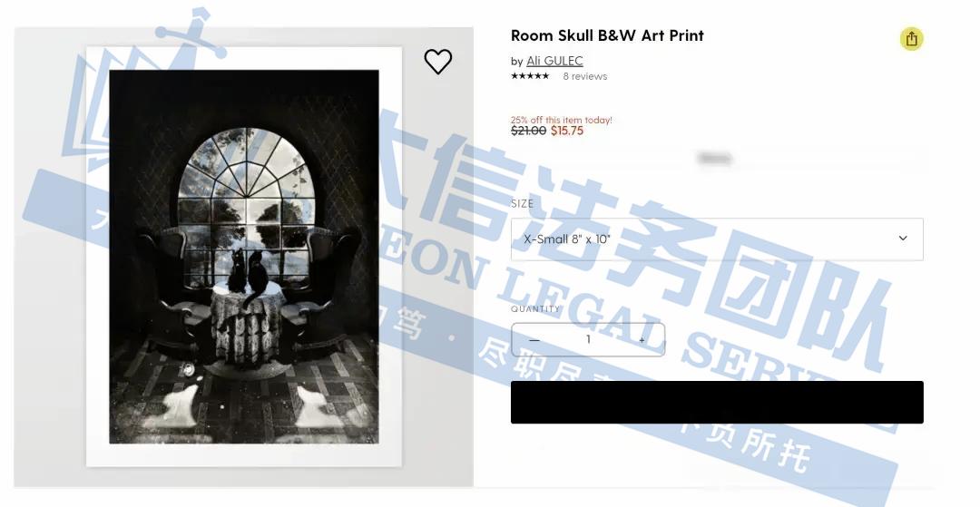
Task: Expand the size chevron arrow
Action: pos(903,239)
